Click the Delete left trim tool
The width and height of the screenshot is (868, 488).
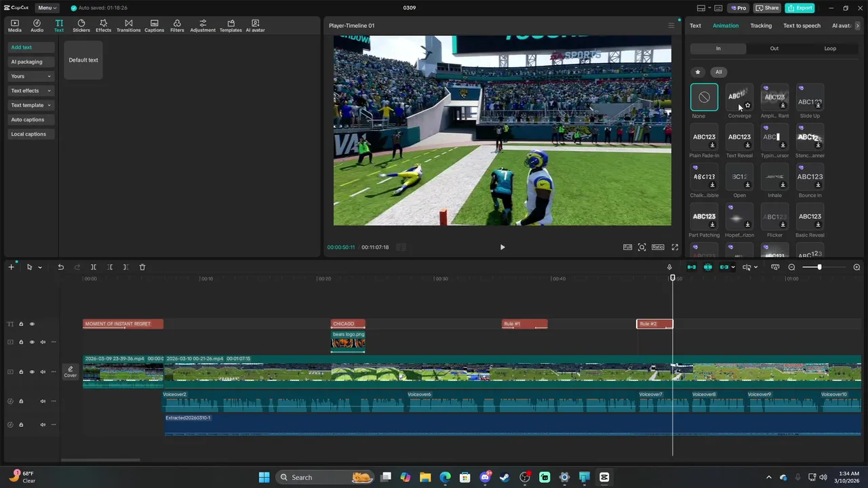click(110, 267)
